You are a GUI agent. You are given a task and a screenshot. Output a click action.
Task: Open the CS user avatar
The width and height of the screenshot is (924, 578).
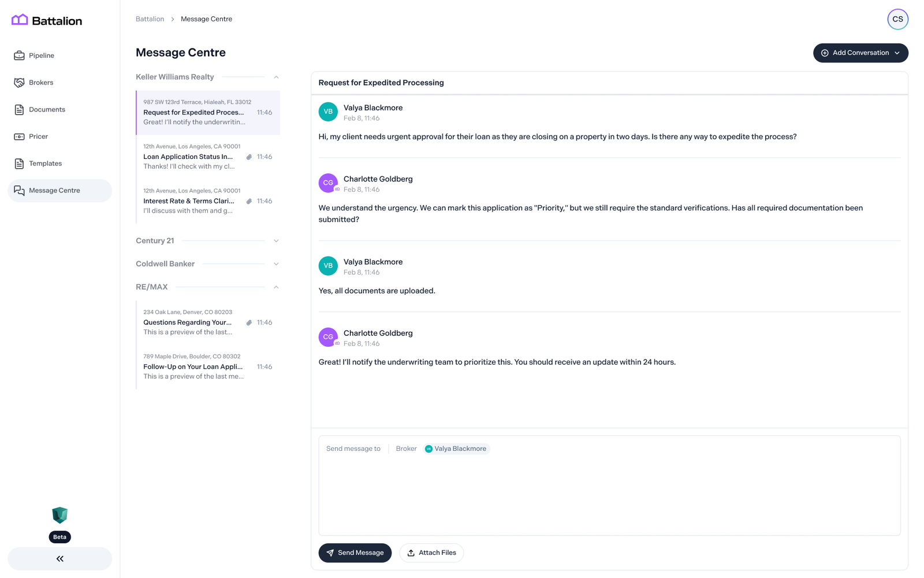pyautogui.click(x=897, y=19)
